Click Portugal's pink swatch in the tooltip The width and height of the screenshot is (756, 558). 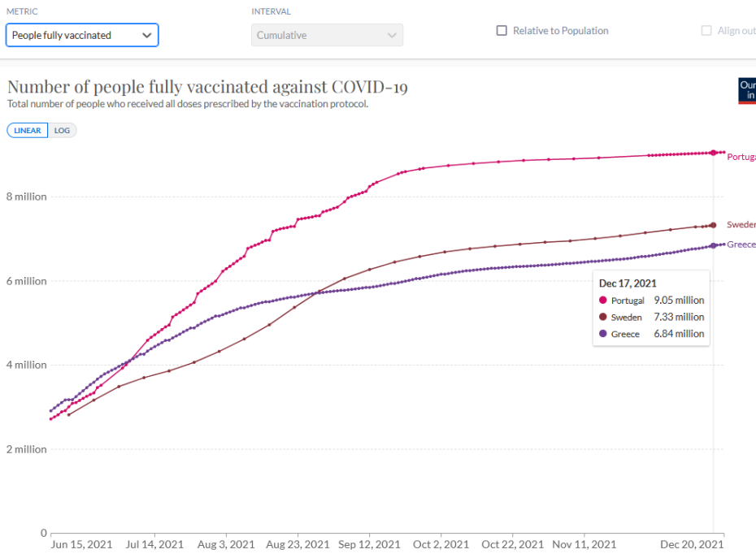pyautogui.click(x=602, y=301)
